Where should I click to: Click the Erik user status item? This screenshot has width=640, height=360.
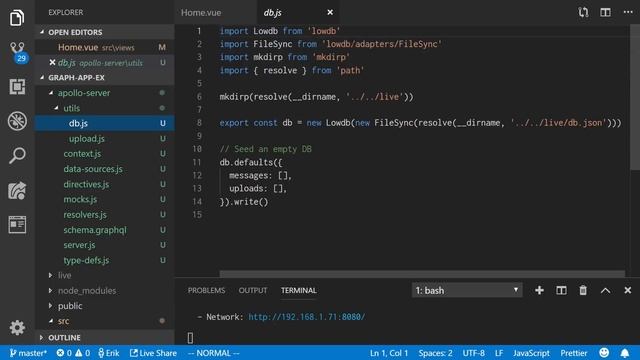pos(109,353)
